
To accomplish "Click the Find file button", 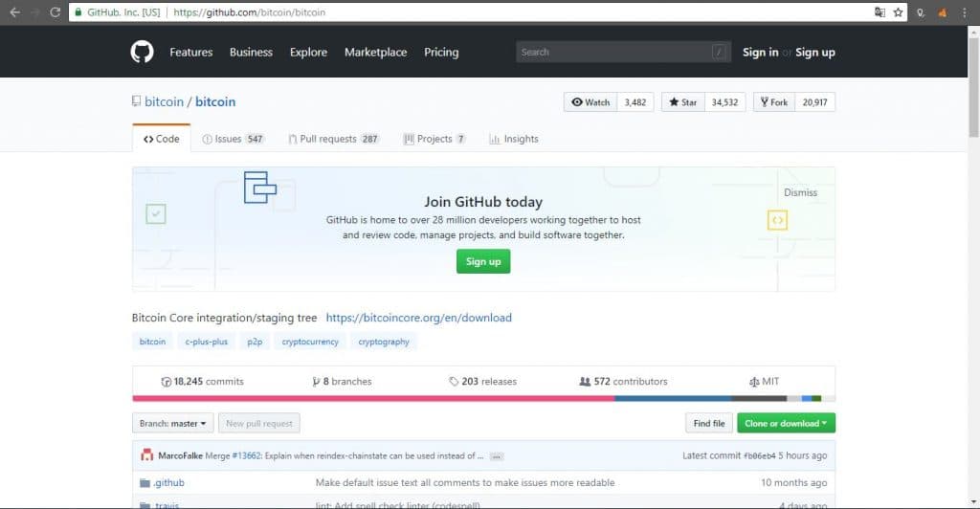I will pyautogui.click(x=709, y=424).
